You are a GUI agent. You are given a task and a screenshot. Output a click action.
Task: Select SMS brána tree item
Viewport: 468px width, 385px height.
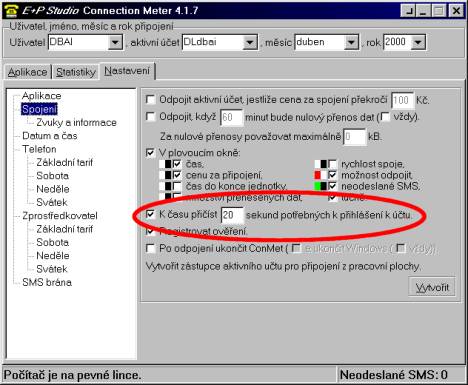pos(47,282)
